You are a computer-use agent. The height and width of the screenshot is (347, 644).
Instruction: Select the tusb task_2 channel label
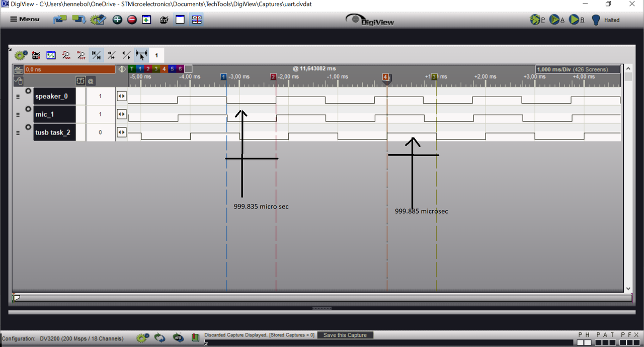click(54, 132)
